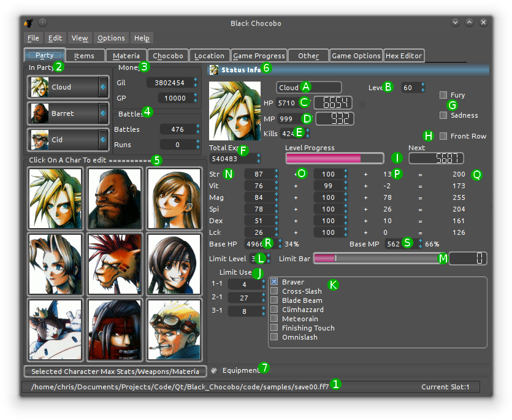Switch to the Materia tab

(x=126, y=56)
